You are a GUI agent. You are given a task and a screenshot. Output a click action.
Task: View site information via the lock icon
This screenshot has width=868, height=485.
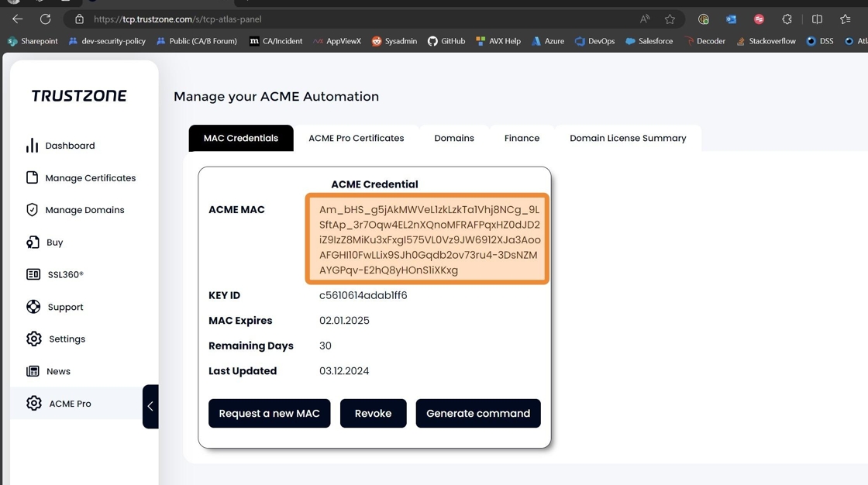click(x=80, y=19)
